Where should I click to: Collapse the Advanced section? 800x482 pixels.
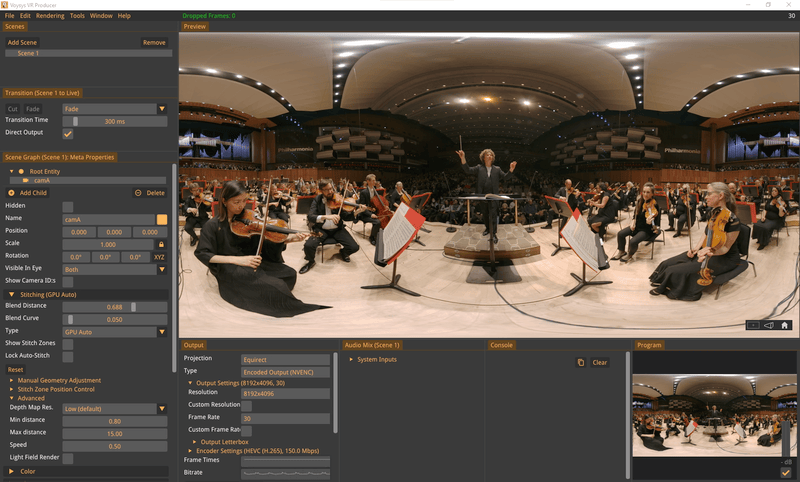tap(12, 398)
